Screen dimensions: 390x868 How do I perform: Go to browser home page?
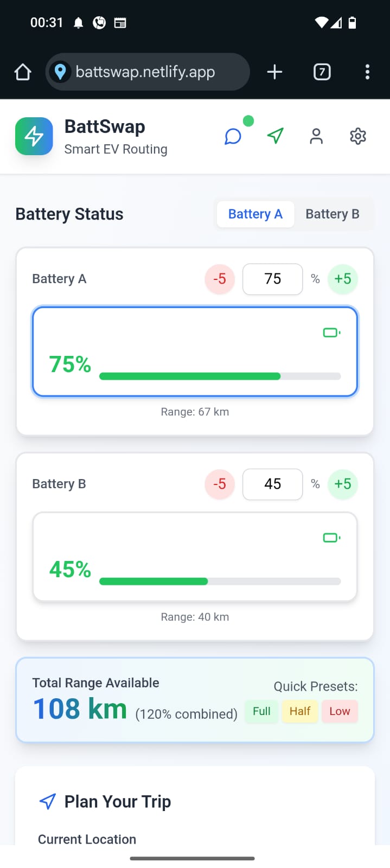pos(23,72)
